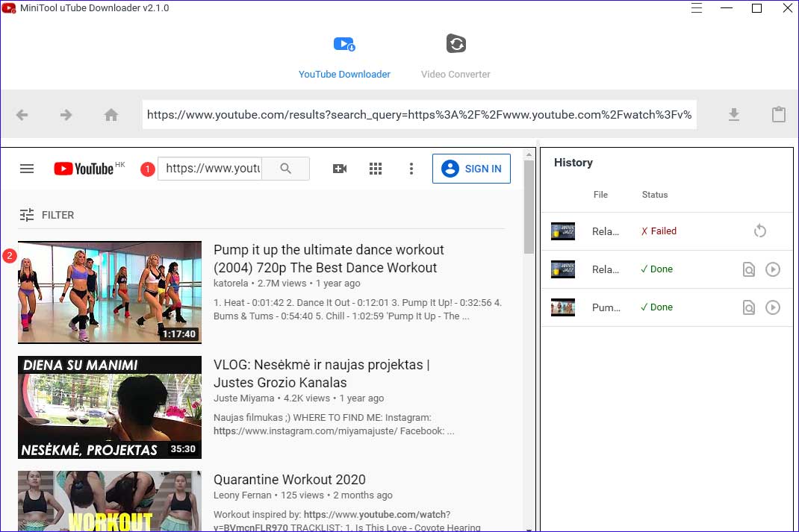This screenshot has height=532, width=799.
Task: Return to the home page icon
Action: pos(111,115)
